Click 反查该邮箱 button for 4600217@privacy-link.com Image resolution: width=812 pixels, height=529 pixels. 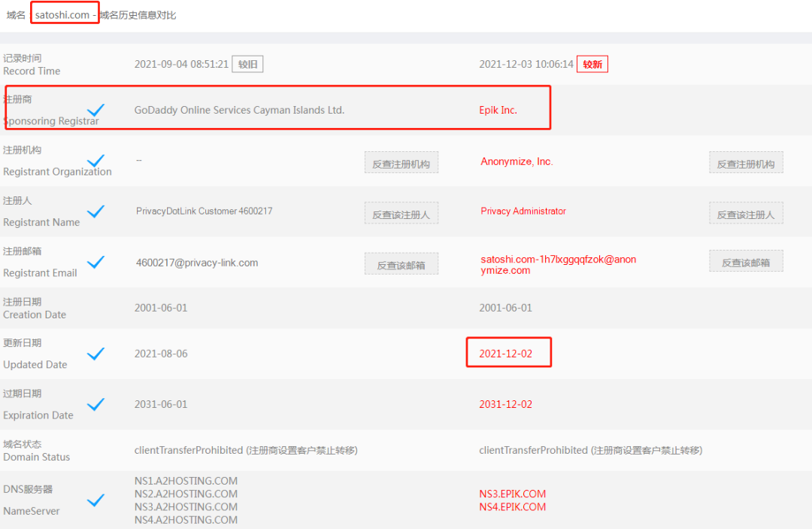[401, 263]
